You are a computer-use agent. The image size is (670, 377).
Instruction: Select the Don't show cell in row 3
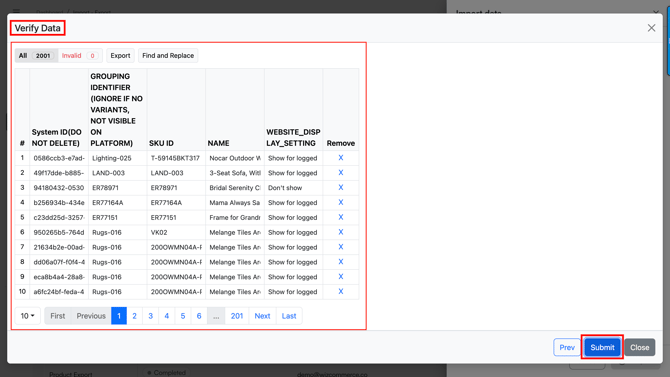[294, 188]
